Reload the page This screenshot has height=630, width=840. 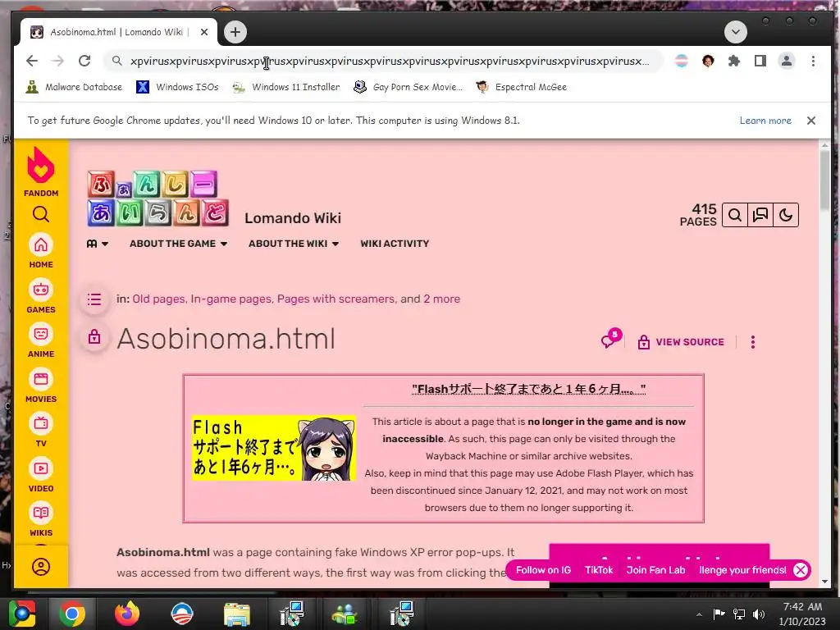(84, 61)
